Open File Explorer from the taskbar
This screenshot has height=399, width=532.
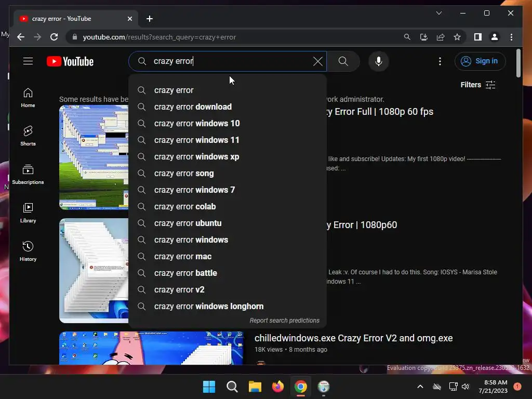tap(255, 387)
